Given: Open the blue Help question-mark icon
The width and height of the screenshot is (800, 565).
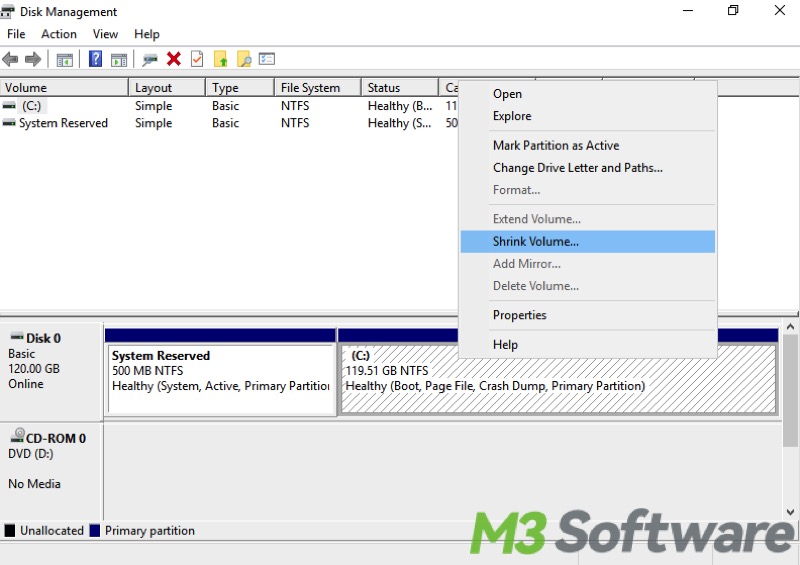Looking at the screenshot, I should coord(95,59).
